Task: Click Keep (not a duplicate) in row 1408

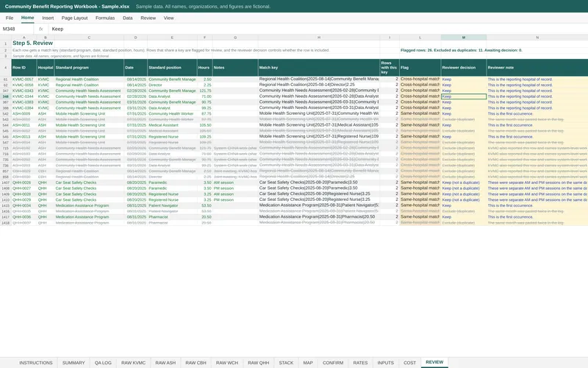Action: click(464, 188)
